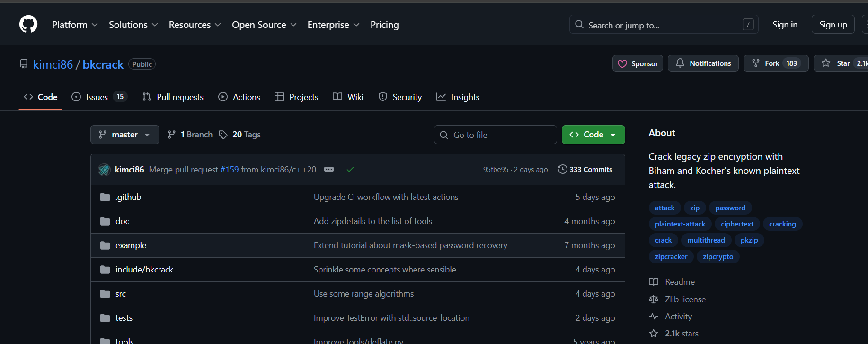
Task: Open 'Add zipdetails to the list of tools' commit
Action: pyautogui.click(x=373, y=221)
